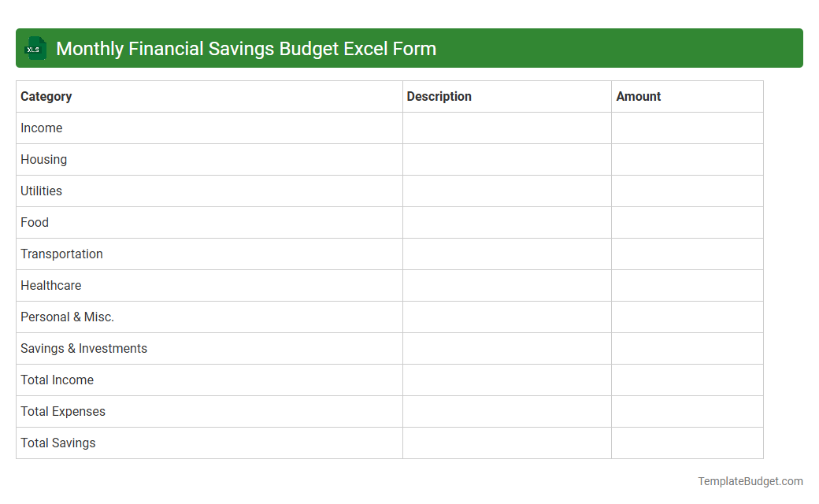Click the Income row label

tap(41, 128)
